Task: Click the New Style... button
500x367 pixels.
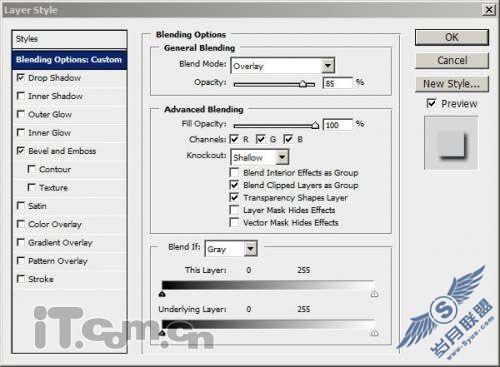Action: tap(452, 84)
